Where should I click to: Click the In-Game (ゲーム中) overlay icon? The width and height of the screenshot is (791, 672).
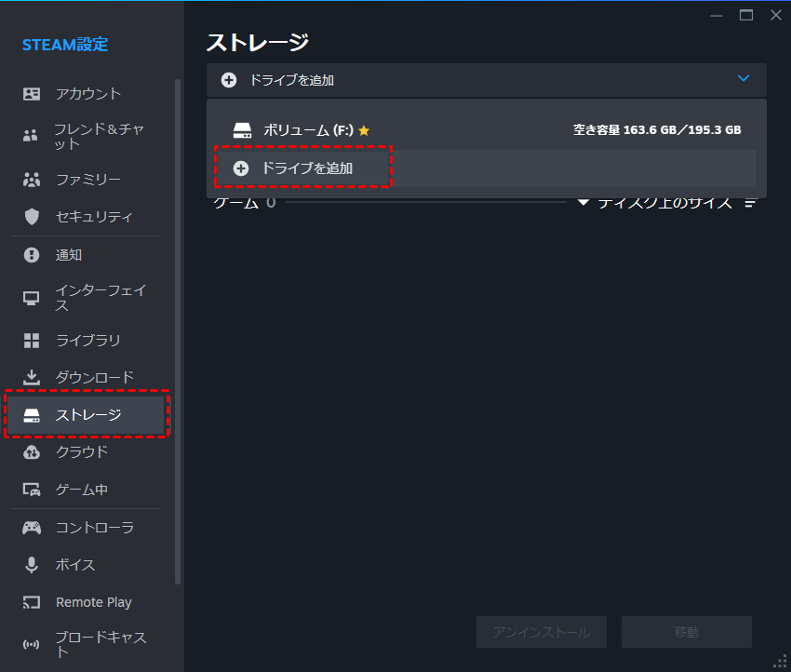click(x=32, y=490)
